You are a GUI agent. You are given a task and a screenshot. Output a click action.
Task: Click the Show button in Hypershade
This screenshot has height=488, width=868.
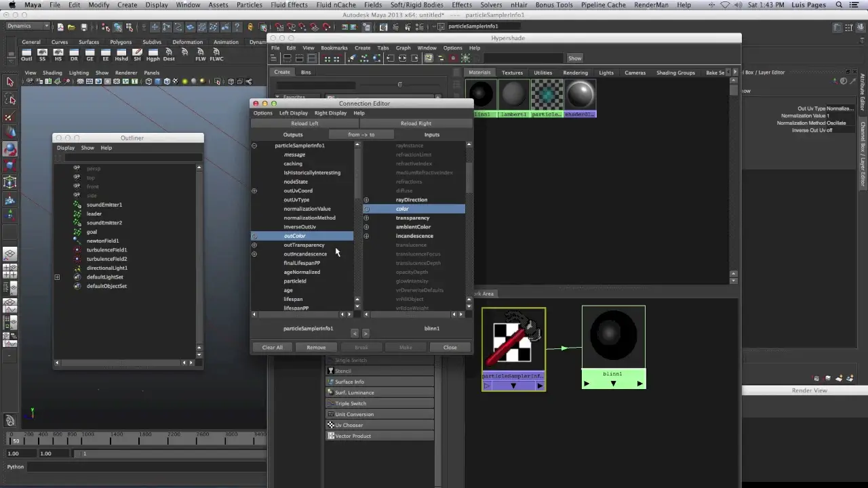click(574, 58)
